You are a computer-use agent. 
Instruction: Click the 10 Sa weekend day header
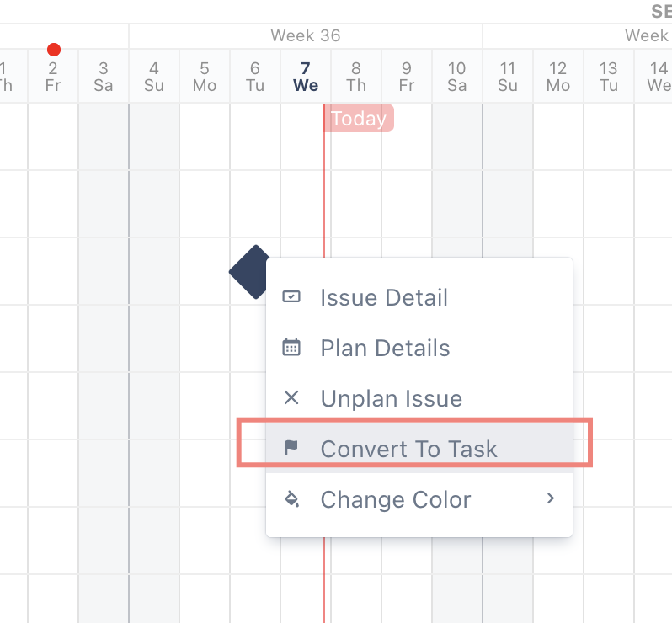(x=457, y=77)
